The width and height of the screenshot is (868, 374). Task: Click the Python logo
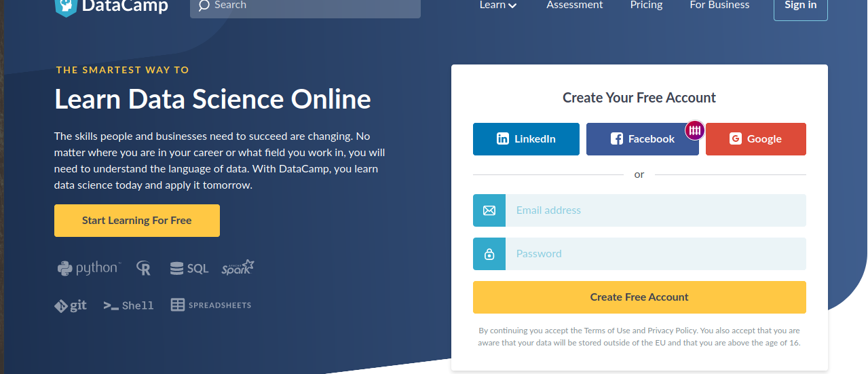88,268
